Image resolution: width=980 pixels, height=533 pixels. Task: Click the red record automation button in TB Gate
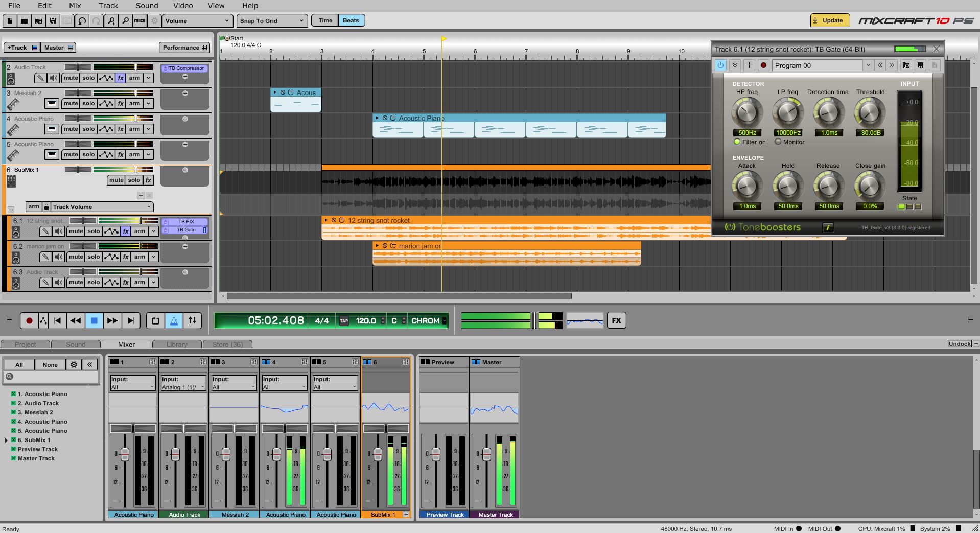763,65
